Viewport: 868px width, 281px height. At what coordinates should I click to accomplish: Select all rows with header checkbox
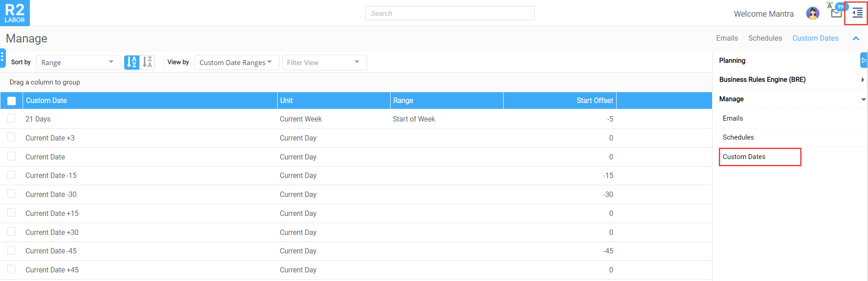point(12,101)
